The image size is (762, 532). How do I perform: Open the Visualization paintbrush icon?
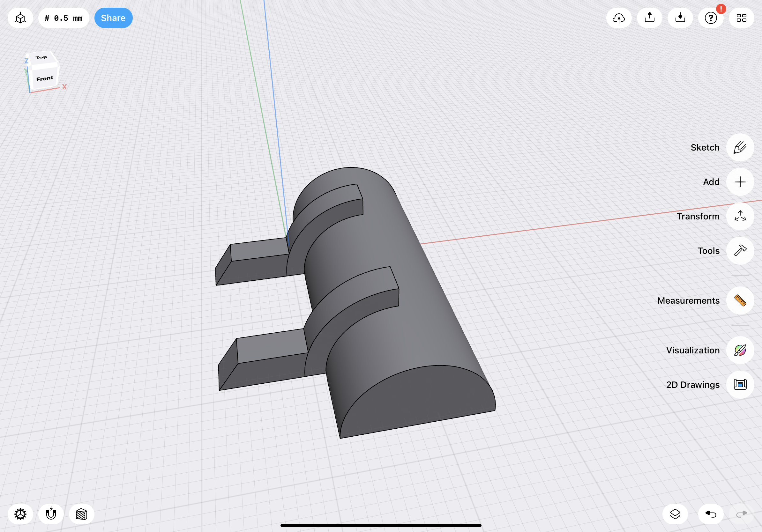(x=740, y=350)
